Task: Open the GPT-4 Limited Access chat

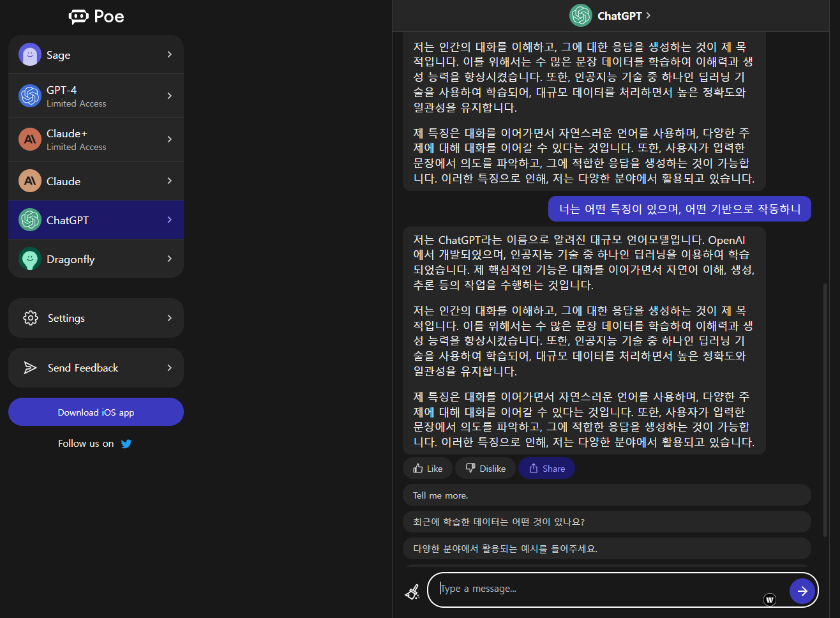Action: coord(96,96)
